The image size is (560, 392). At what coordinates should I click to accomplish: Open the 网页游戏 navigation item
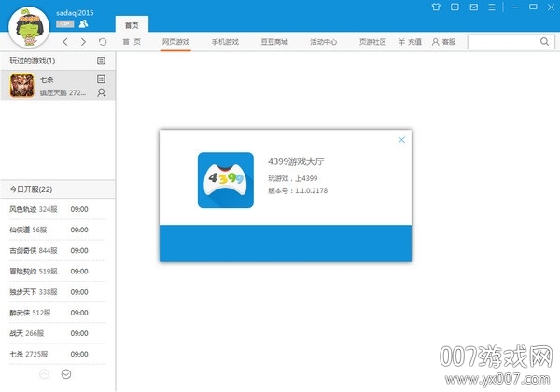point(175,42)
